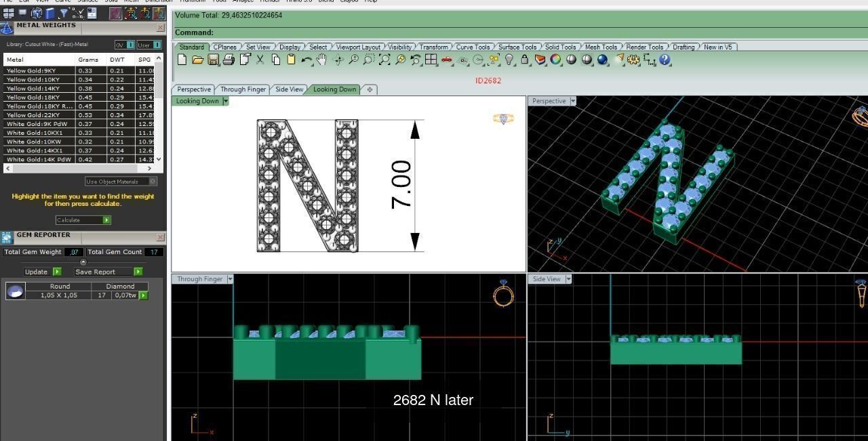Click the Copy icon in toolbar
The image size is (868, 441).
(x=276, y=60)
